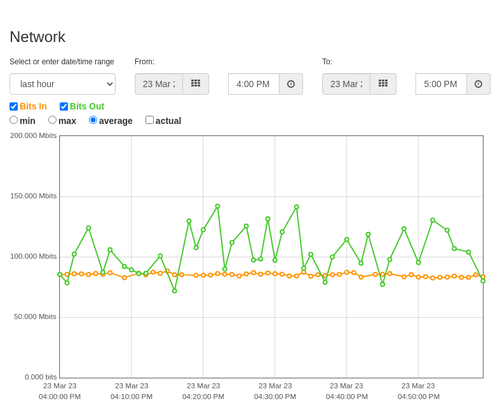Select the max radio button
This screenshot has height=403, width=500.
(52, 120)
